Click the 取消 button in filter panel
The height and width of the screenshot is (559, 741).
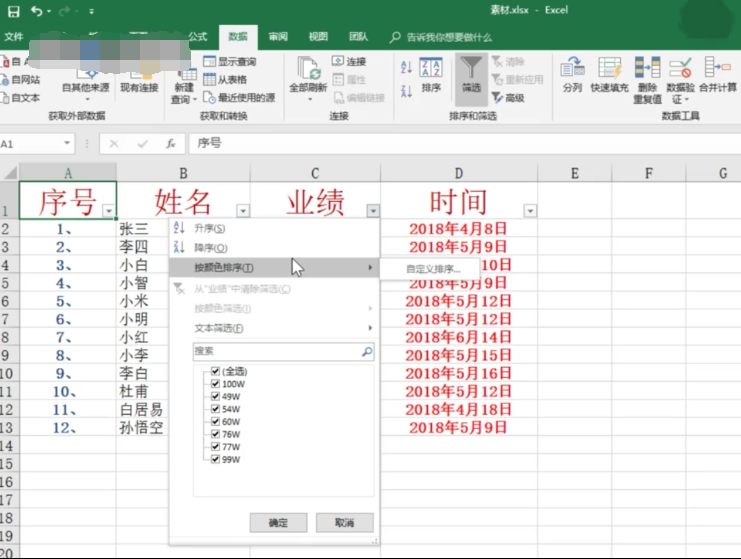[344, 523]
